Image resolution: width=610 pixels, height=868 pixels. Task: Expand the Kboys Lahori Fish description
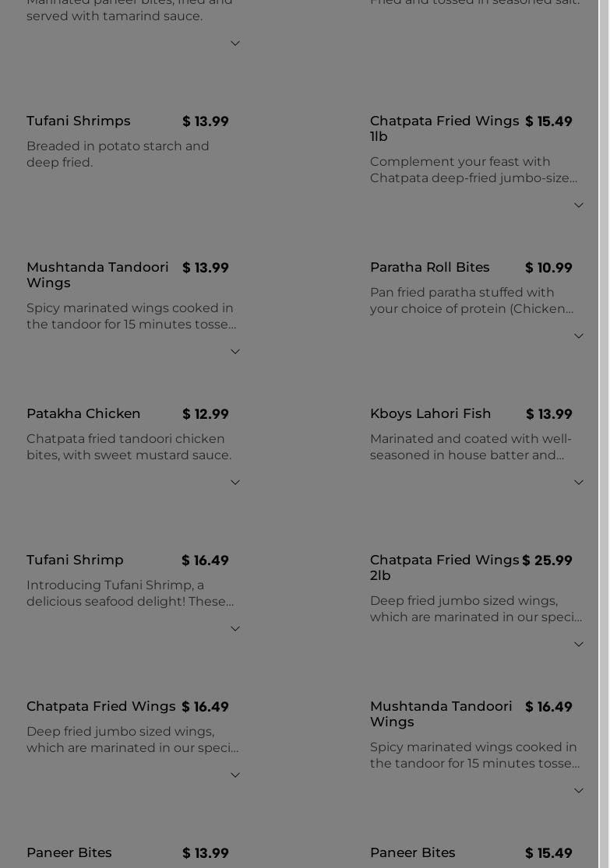point(578,483)
